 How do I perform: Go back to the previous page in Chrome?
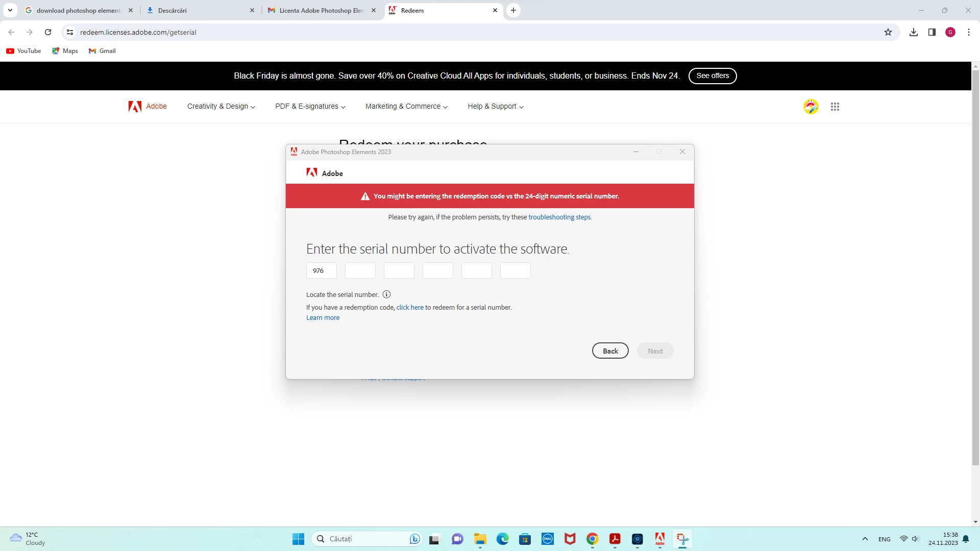11,32
